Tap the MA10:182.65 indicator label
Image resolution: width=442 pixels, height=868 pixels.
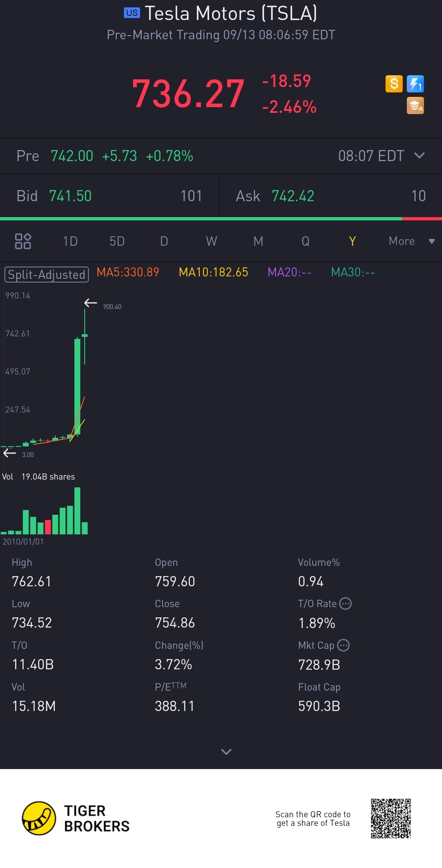tap(214, 272)
